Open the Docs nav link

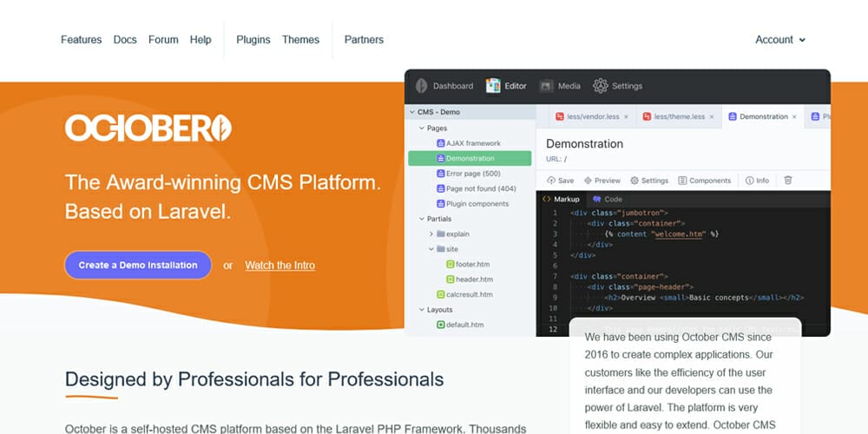click(125, 40)
